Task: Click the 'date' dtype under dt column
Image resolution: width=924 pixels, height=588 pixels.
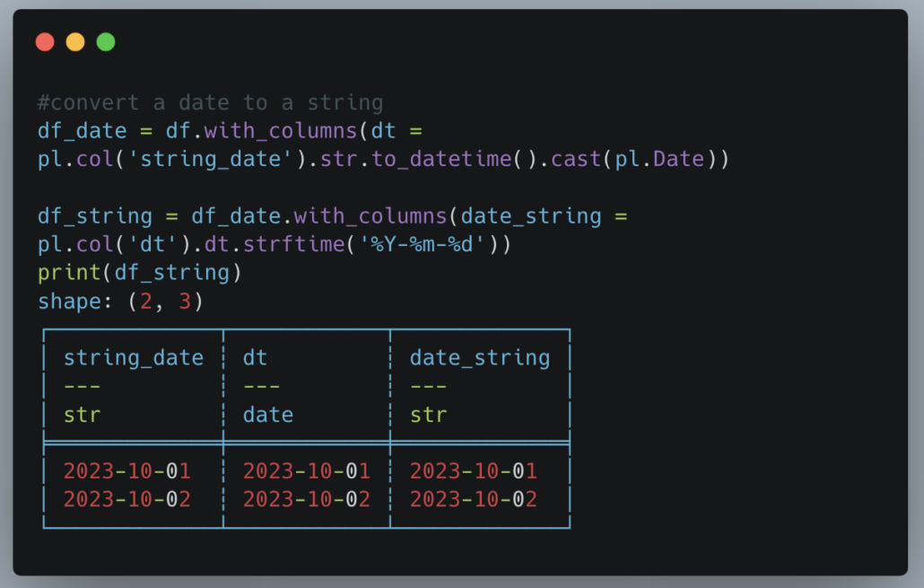Action: [268, 415]
